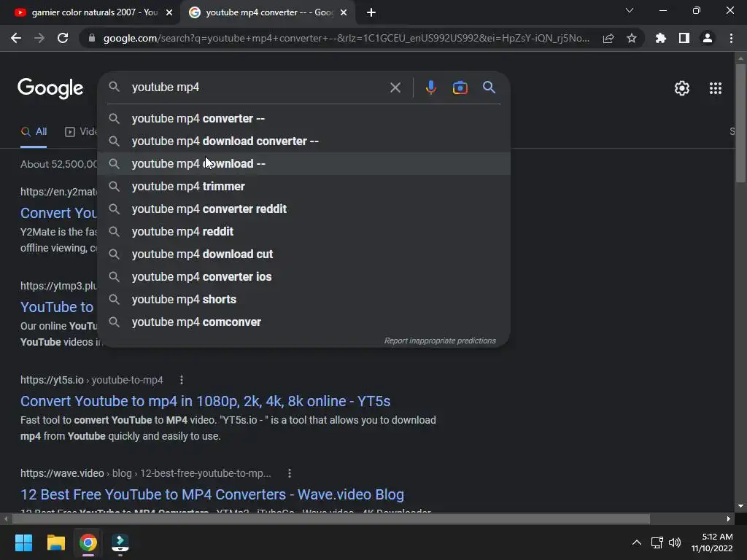Click the magnifier search button

pos(489,87)
